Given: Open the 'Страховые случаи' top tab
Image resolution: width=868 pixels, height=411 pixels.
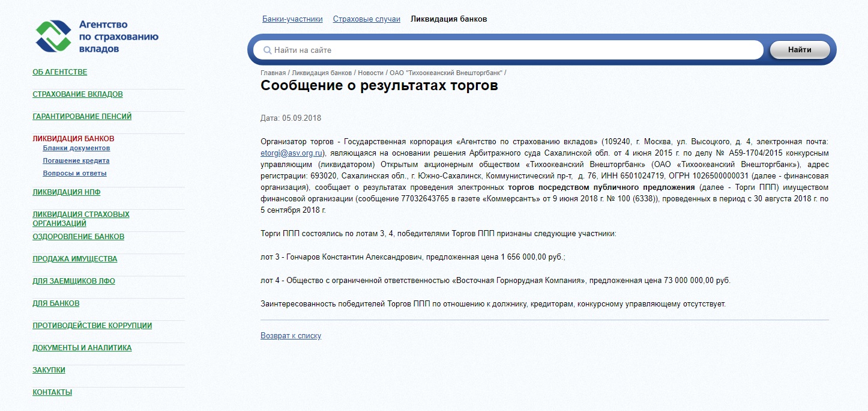Looking at the screenshot, I should pyautogui.click(x=366, y=19).
